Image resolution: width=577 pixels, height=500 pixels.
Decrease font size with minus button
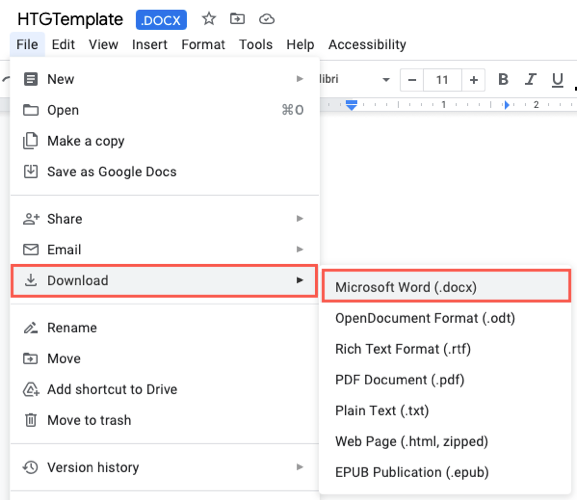coord(412,80)
